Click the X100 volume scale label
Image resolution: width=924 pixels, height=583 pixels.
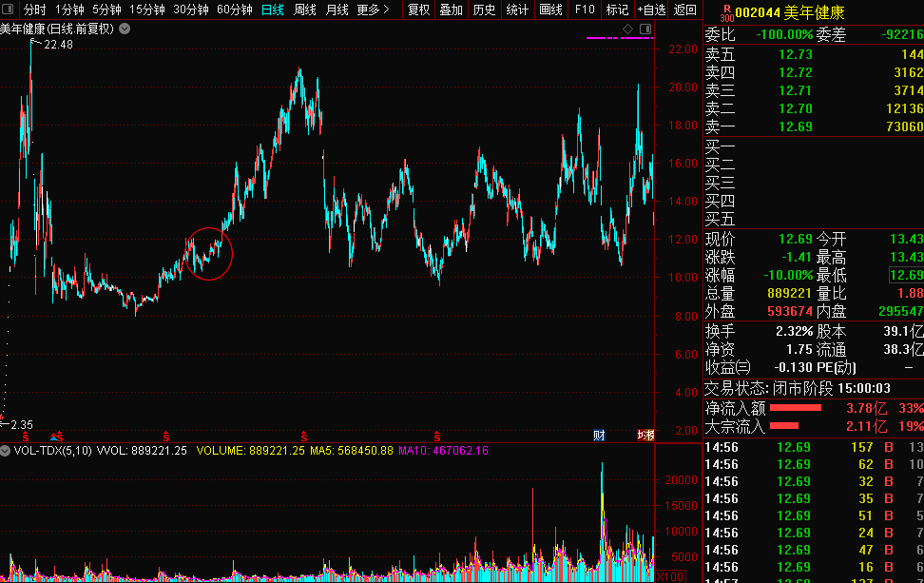click(670, 577)
